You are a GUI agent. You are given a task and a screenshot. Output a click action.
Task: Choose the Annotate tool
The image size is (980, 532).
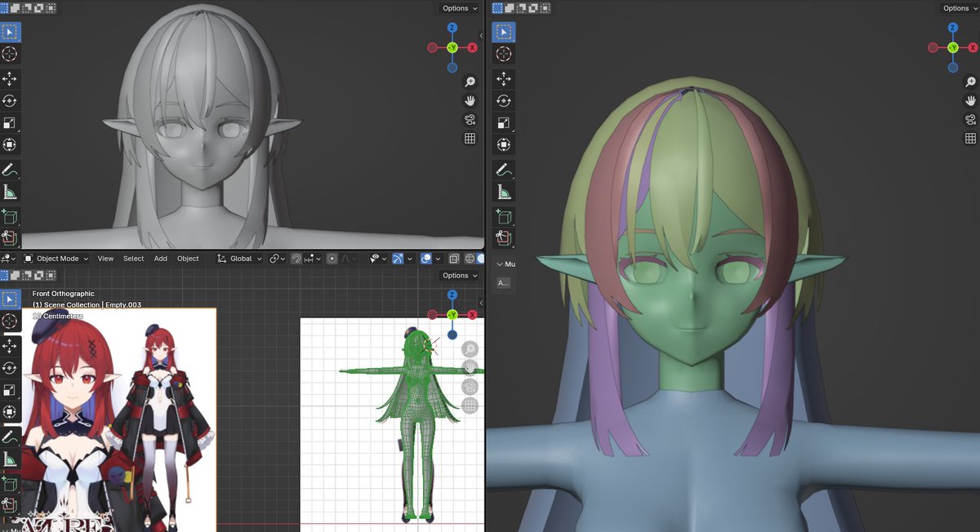tap(10, 170)
